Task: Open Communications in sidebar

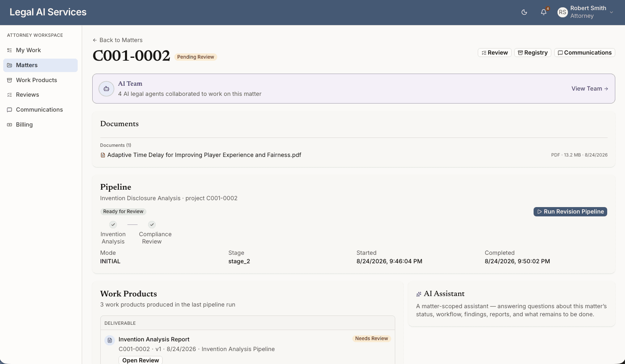Action: [40, 110]
